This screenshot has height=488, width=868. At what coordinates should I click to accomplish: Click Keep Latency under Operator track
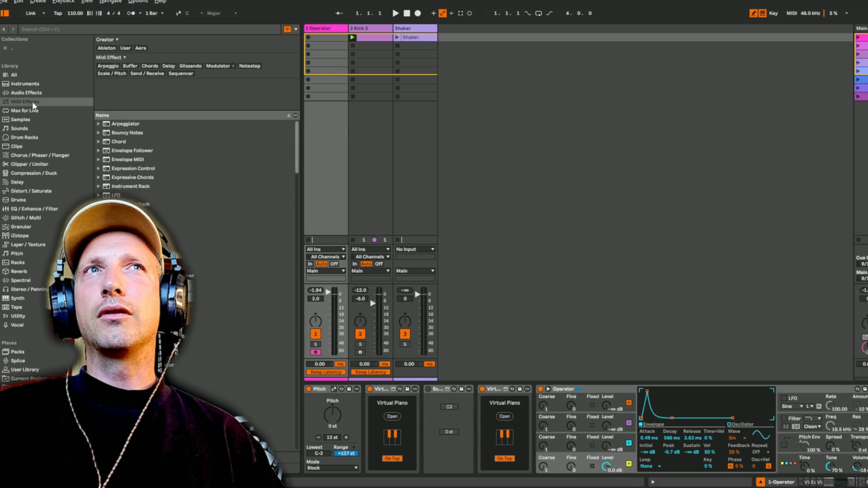click(325, 372)
